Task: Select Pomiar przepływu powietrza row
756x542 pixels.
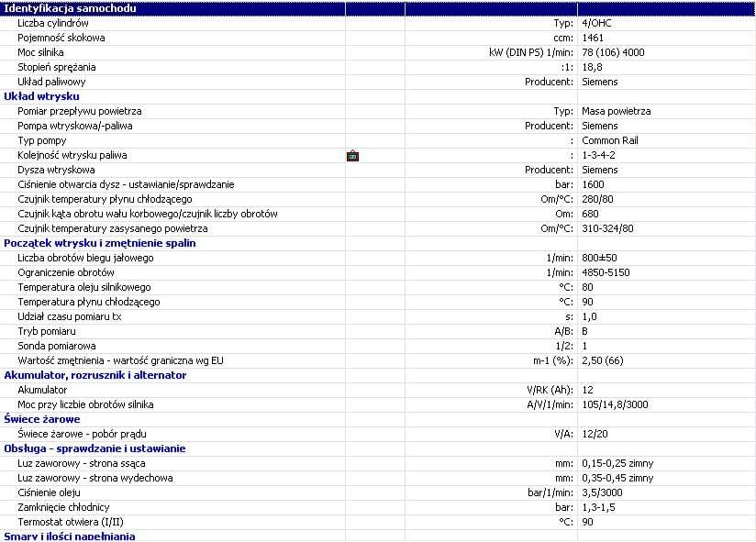Action: click(x=378, y=111)
